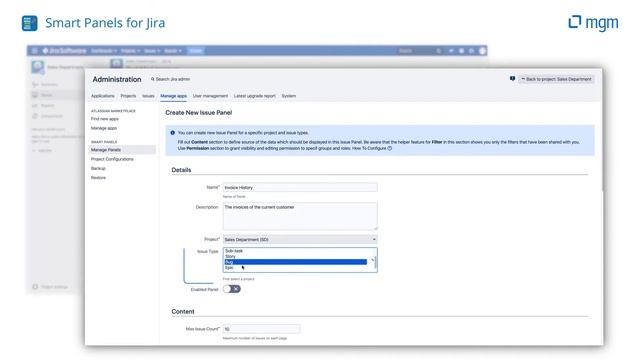The height and width of the screenshot is (360, 640).
Task: Switch to the User management tab
Action: [x=210, y=96]
